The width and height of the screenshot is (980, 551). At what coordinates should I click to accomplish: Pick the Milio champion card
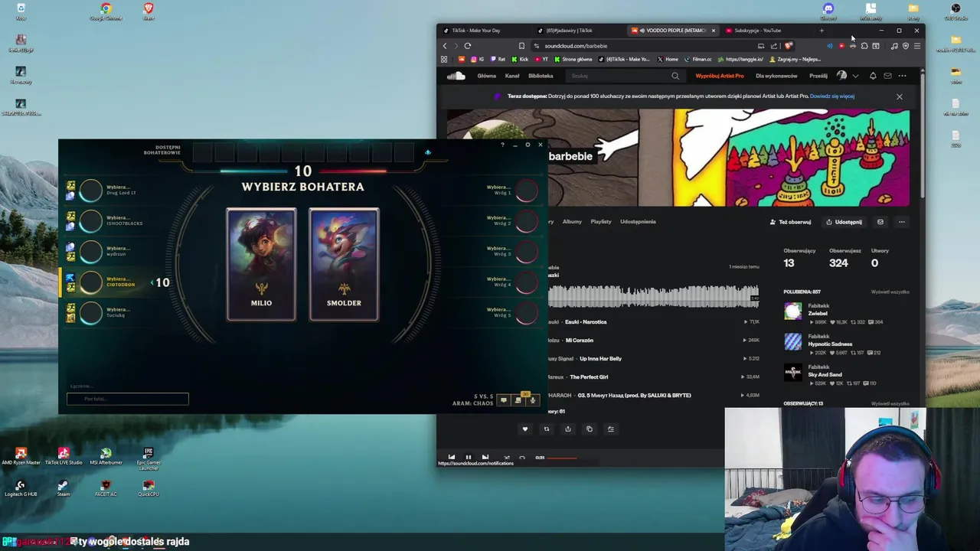(x=261, y=264)
